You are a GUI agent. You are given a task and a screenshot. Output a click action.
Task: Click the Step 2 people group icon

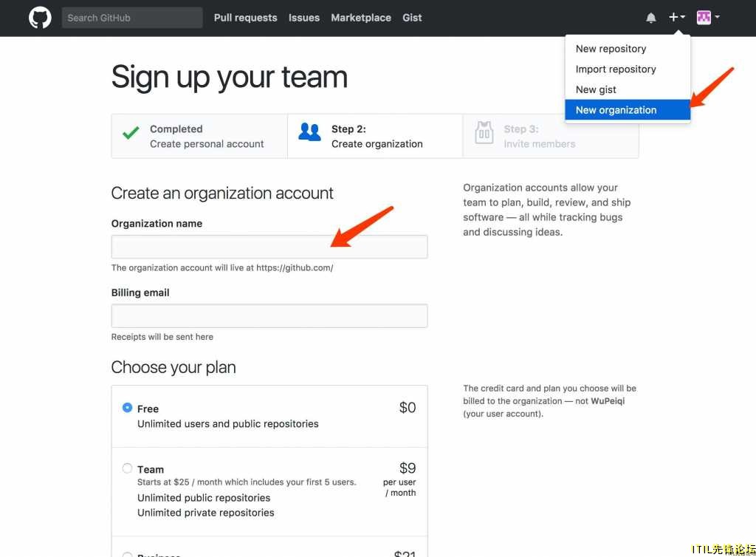coord(309,131)
